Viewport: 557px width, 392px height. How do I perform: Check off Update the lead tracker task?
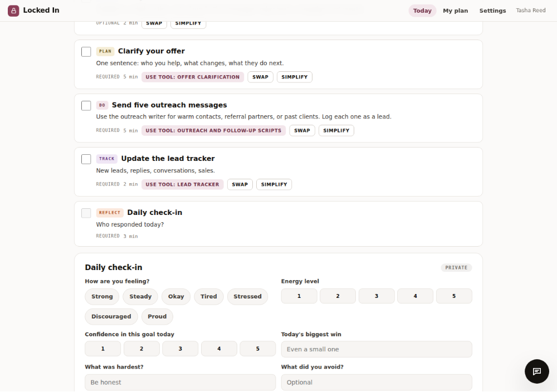86,159
